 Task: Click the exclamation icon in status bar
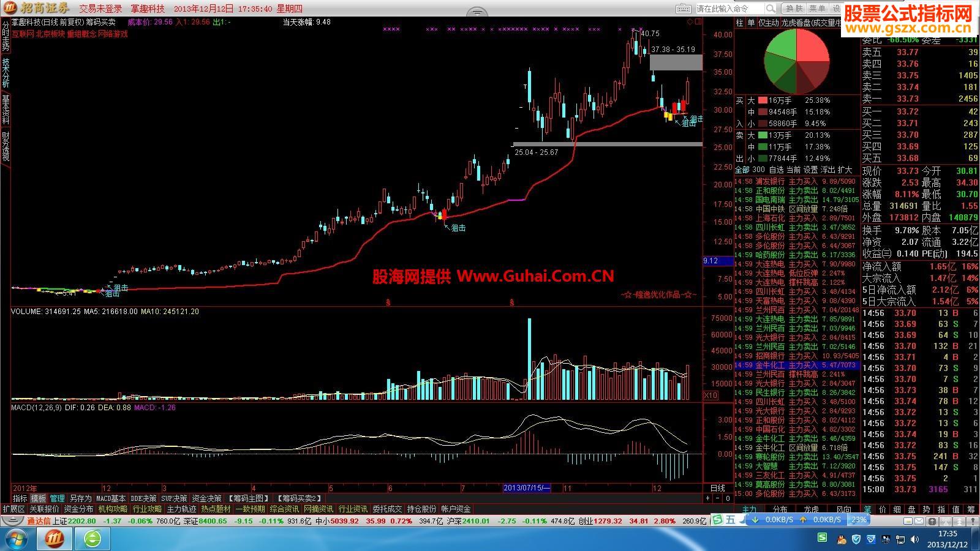(x=973, y=520)
